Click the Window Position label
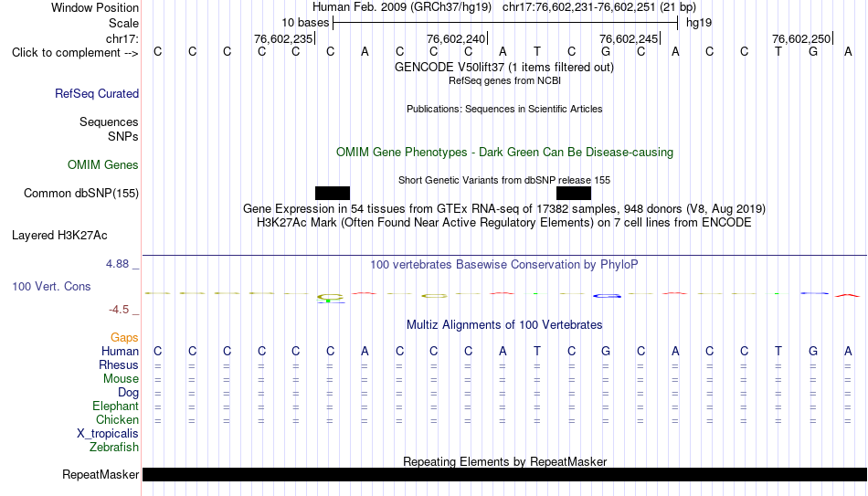The image size is (868, 496). click(95, 7)
